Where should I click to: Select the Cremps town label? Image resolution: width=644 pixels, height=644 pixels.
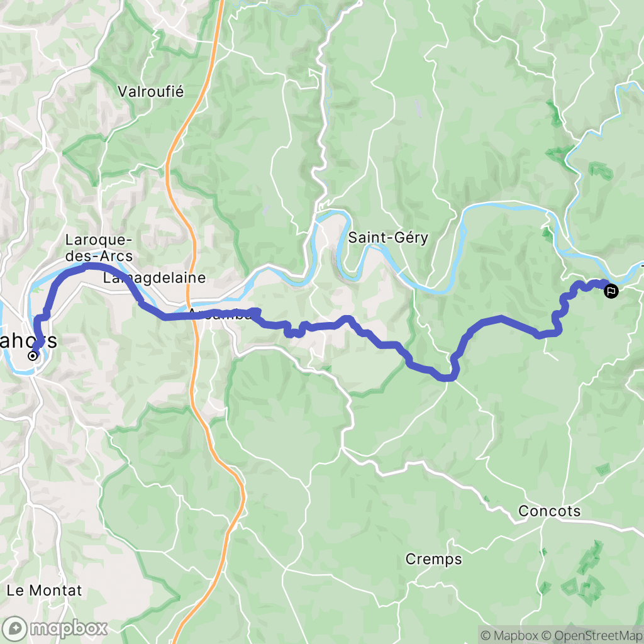(x=434, y=559)
